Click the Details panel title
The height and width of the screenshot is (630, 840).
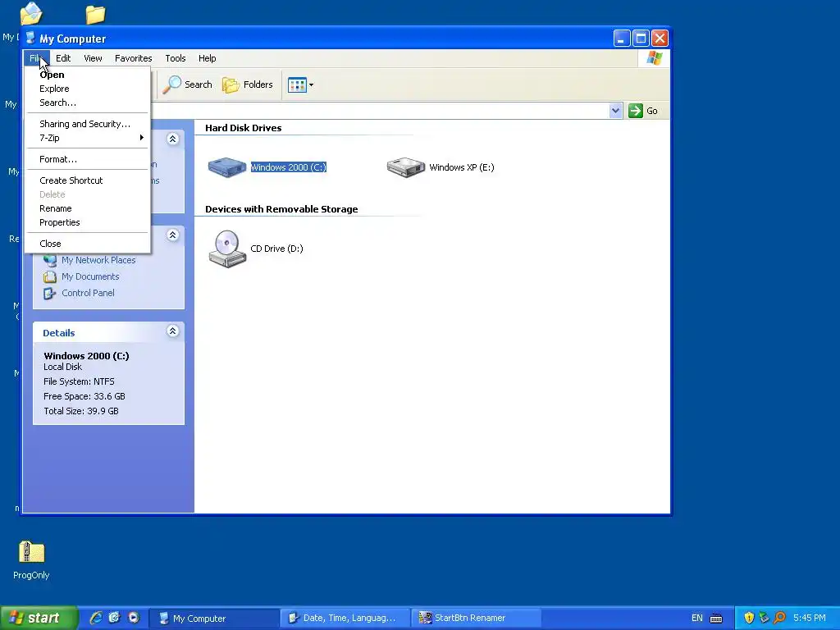(59, 333)
